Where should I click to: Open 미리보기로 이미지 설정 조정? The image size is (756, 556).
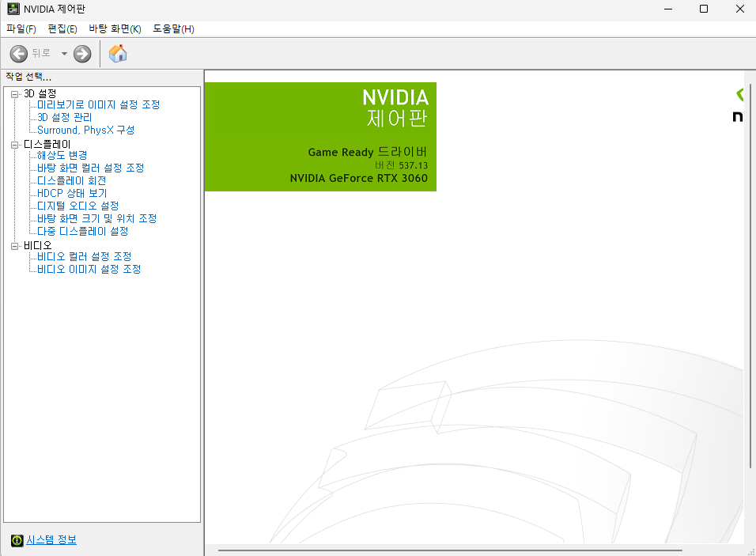coord(98,104)
